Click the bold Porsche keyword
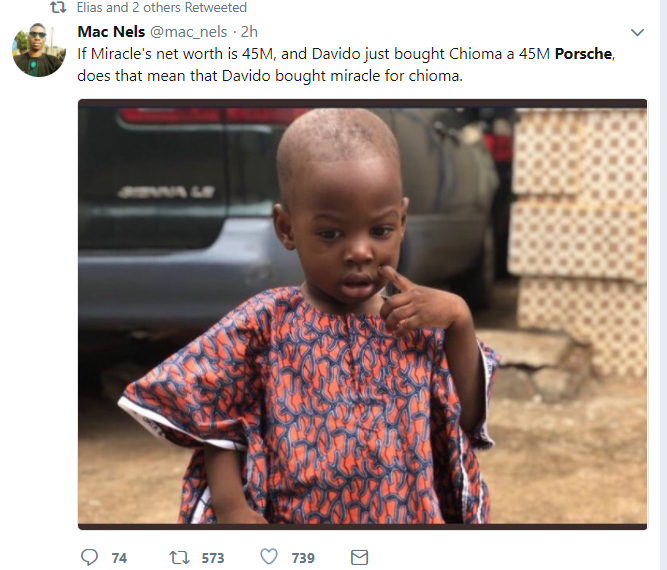This screenshot has height=570, width=667. point(584,54)
